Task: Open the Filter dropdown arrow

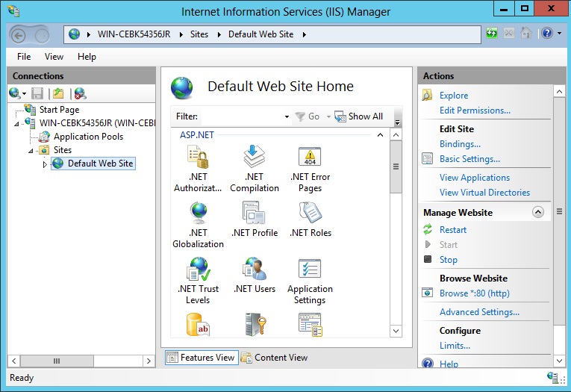Action: point(287,116)
